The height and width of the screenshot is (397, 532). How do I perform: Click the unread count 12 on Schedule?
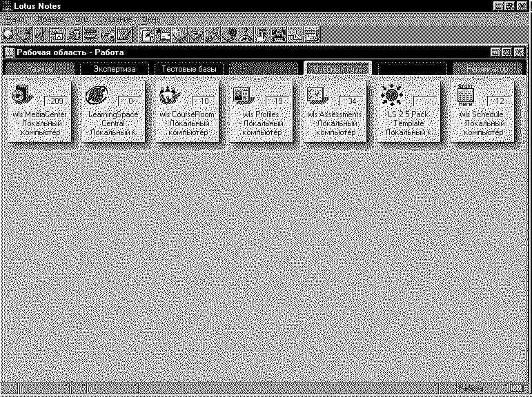click(499, 101)
